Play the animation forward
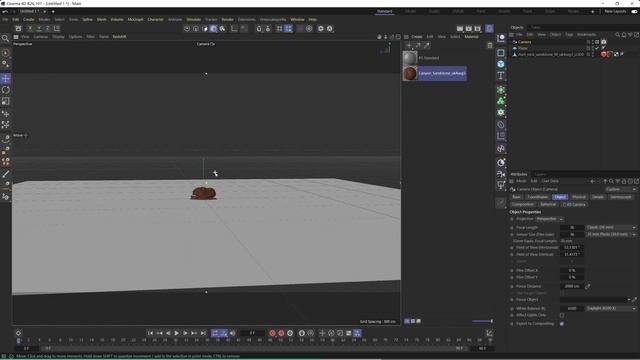 [x=177, y=333]
